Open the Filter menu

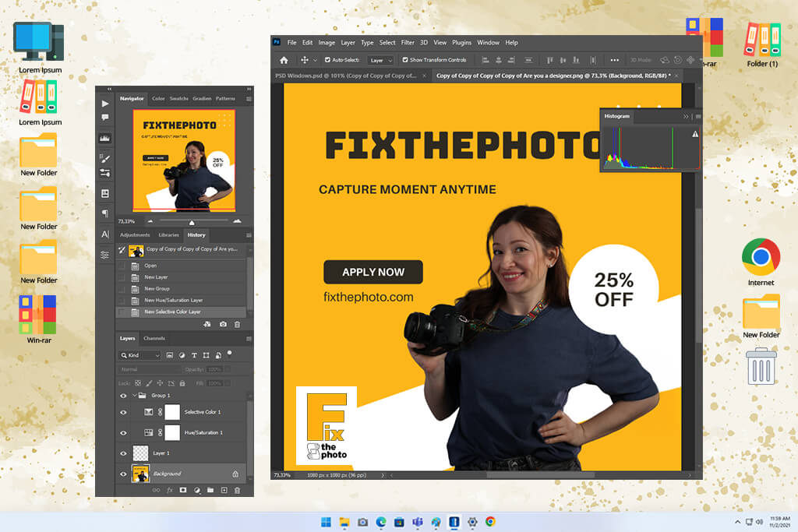pyautogui.click(x=408, y=43)
